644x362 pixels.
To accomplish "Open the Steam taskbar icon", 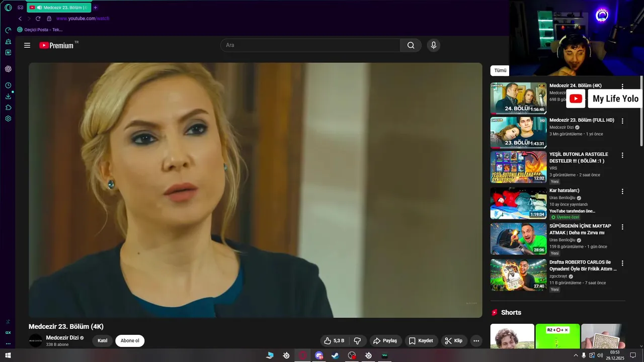I will click(x=335, y=355).
